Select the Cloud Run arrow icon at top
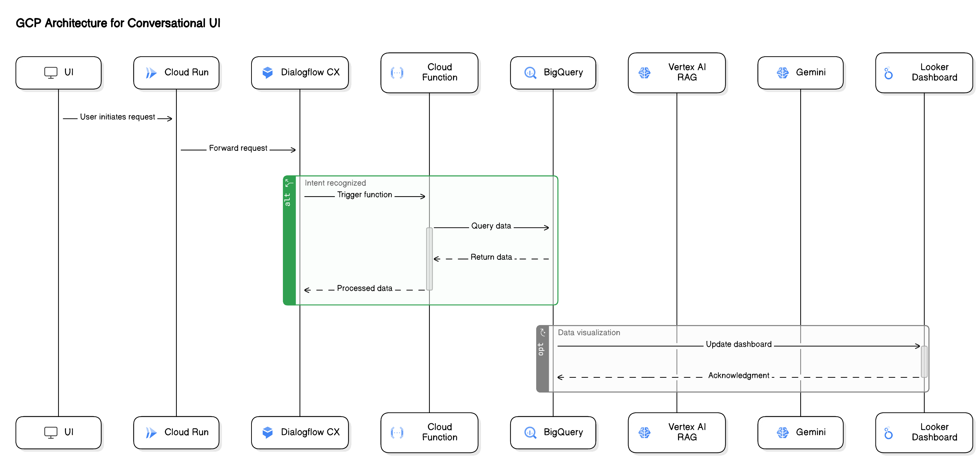 (x=152, y=72)
